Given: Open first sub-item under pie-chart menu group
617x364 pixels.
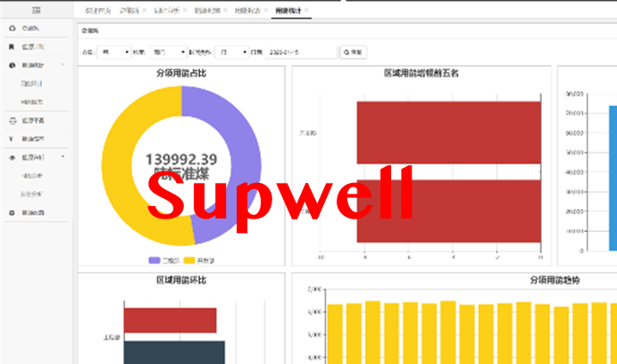Looking at the screenshot, I should coord(31,84).
